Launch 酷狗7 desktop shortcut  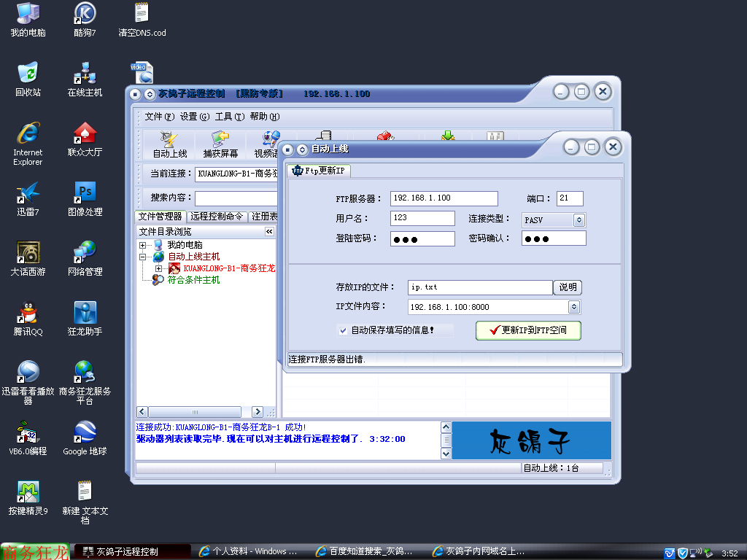(85, 19)
